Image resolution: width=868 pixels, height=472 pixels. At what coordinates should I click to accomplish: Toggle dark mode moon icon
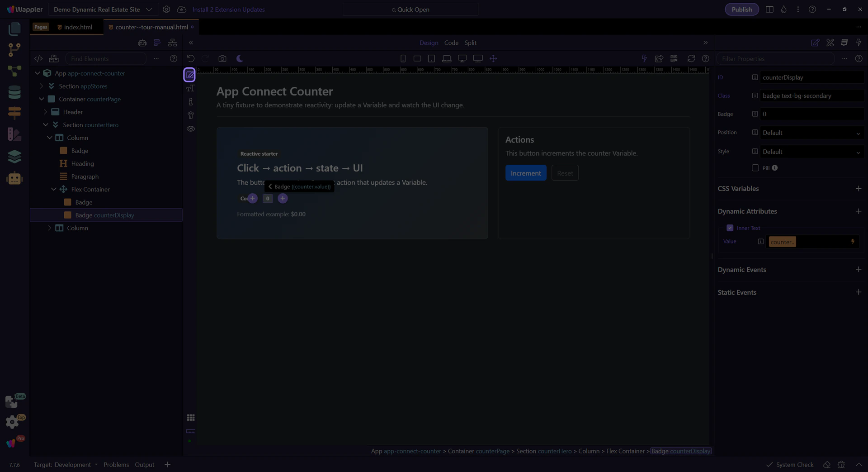pyautogui.click(x=240, y=59)
